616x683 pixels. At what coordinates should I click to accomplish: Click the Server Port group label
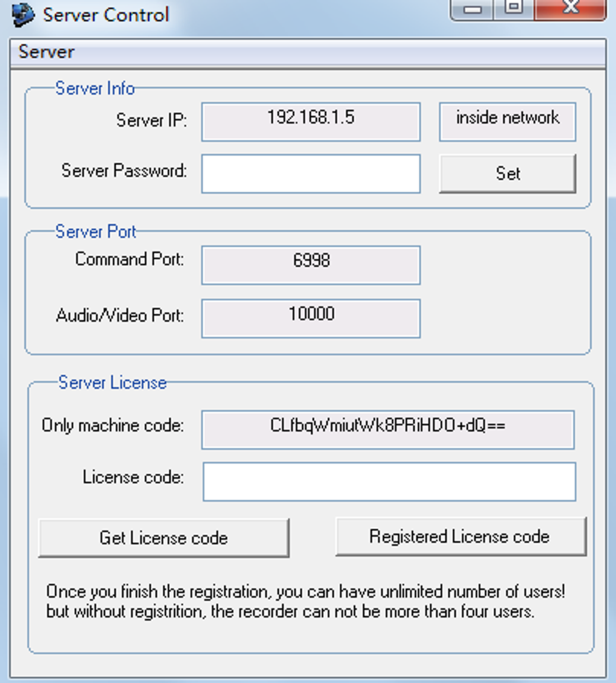[96, 231]
